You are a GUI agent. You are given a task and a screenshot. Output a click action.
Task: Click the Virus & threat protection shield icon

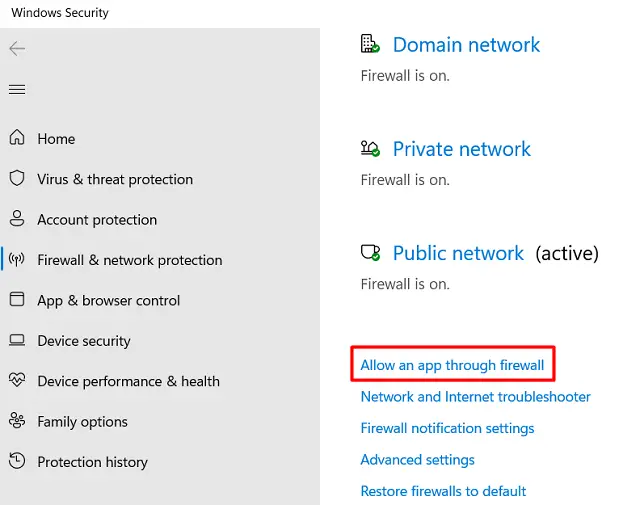point(17,179)
